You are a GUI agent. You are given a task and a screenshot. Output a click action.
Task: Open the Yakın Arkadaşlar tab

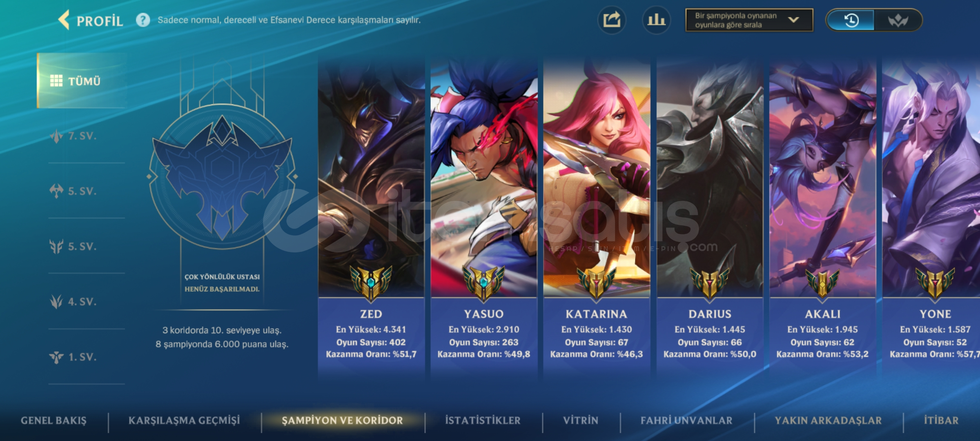pyautogui.click(x=828, y=421)
